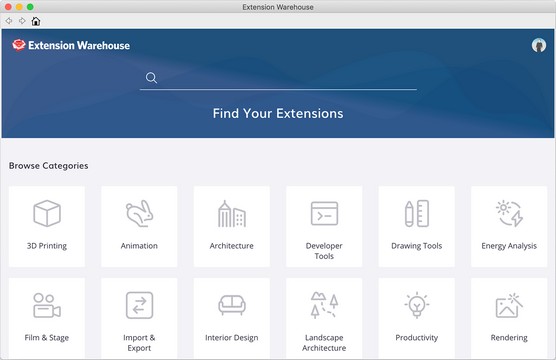Select the Film & Stage label
556x360 pixels.
click(47, 338)
